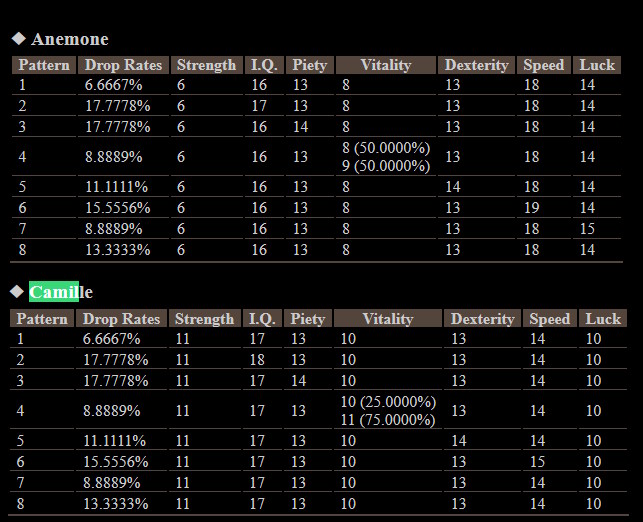Select Piety header in Camille table
Image resolution: width=643 pixels, height=522 pixels.
308,319
